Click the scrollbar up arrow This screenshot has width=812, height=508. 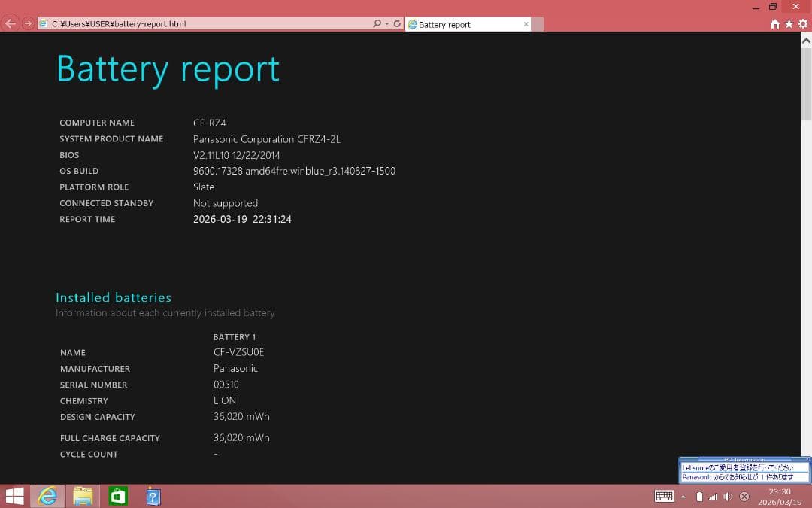pyautogui.click(x=806, y=41)
